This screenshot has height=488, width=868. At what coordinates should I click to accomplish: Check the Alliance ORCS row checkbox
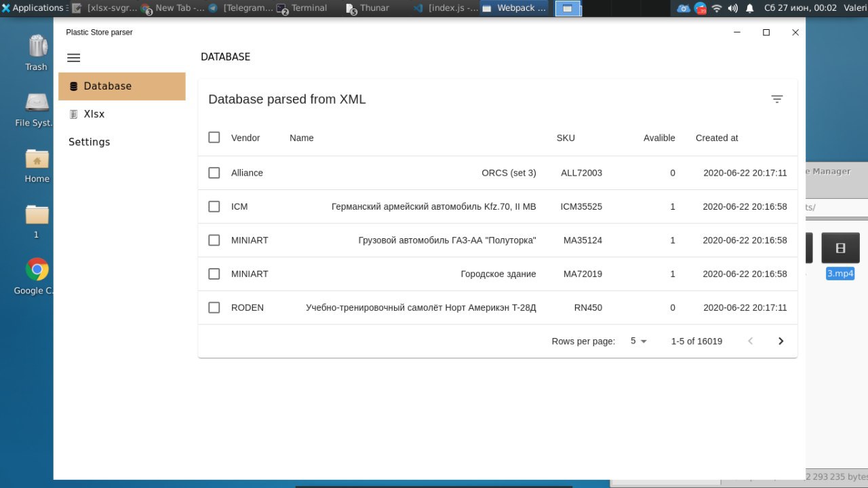pos(214,172)
